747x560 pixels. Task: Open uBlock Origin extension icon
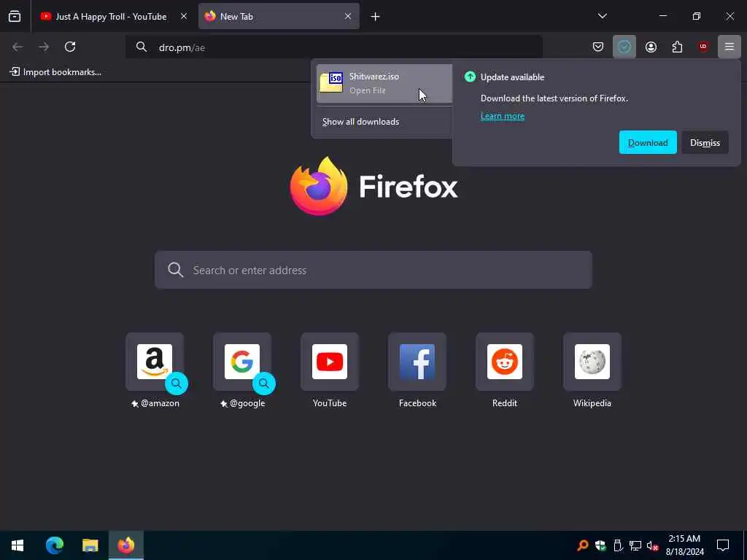pyautogui.click(x=703, y=47)
